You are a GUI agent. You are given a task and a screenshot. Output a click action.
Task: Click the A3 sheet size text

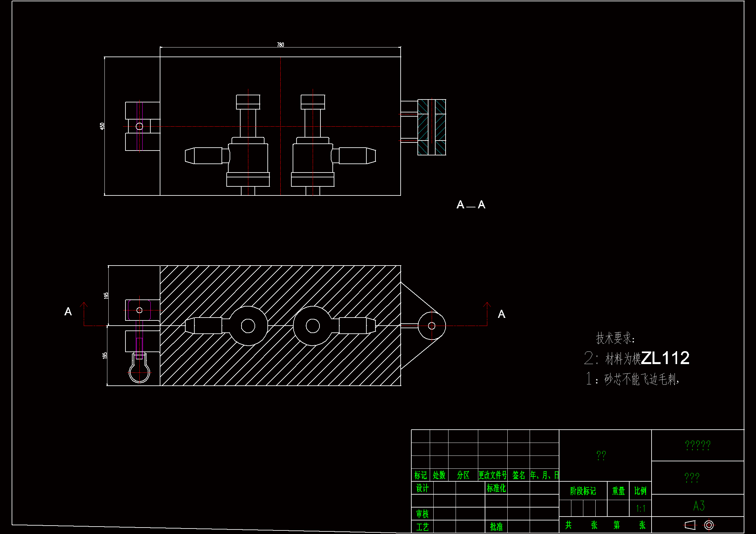(x=698, y=506)
